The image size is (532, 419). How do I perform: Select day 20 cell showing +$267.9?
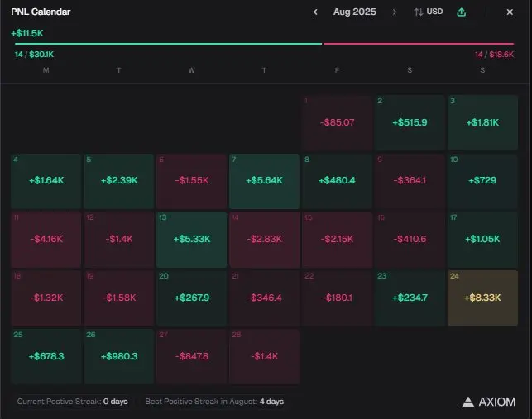click(192, 298)
